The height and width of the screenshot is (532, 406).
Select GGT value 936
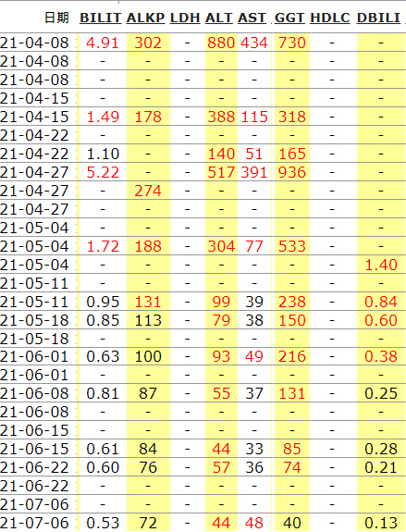(292, 172)
